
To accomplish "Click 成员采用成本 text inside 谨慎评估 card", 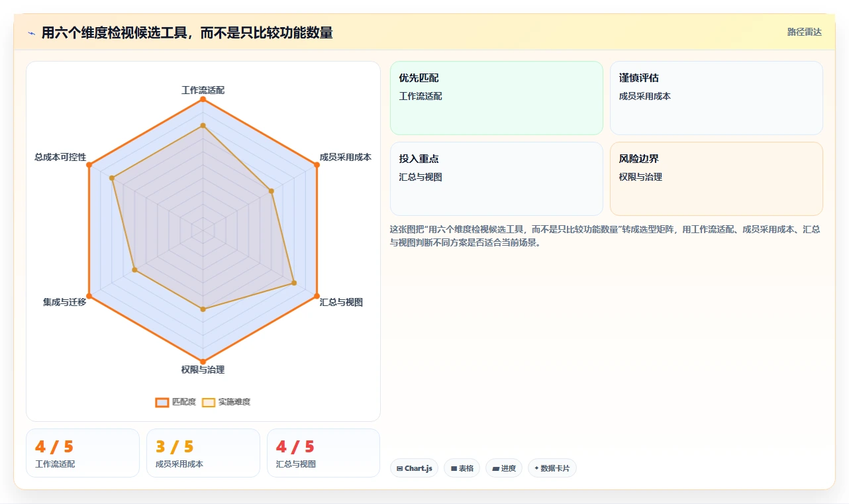I will coord(645,96).
